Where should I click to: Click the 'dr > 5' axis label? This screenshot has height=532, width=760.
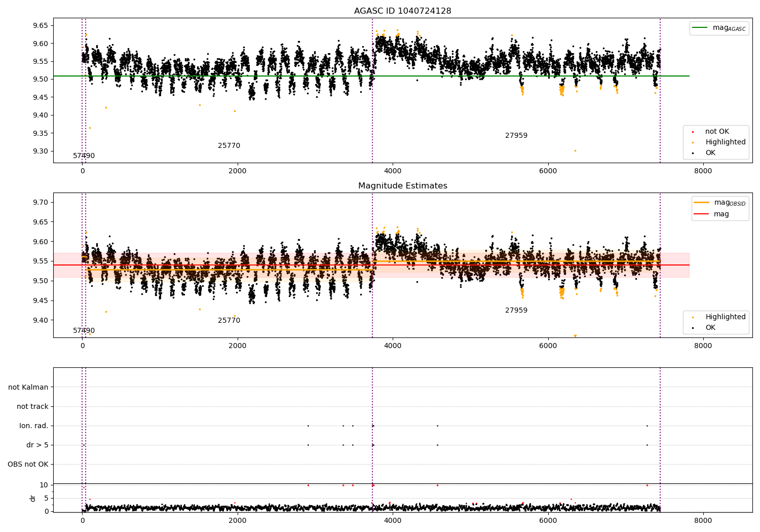(37, 445)
